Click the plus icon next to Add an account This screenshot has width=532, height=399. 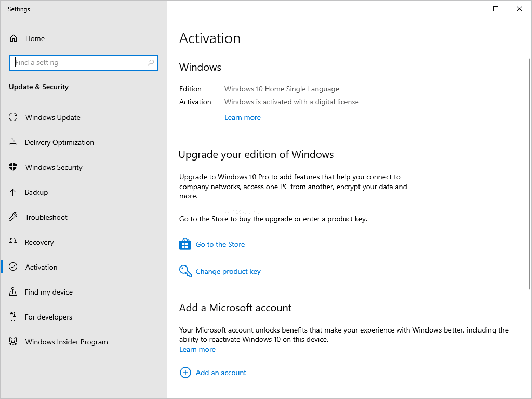pyautogui.click(x=185, y=373)
